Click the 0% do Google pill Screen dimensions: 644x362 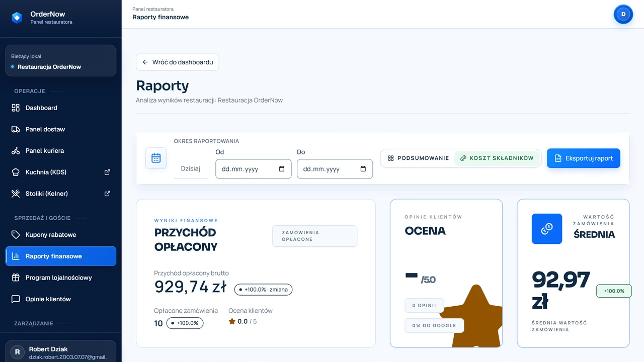434,325
